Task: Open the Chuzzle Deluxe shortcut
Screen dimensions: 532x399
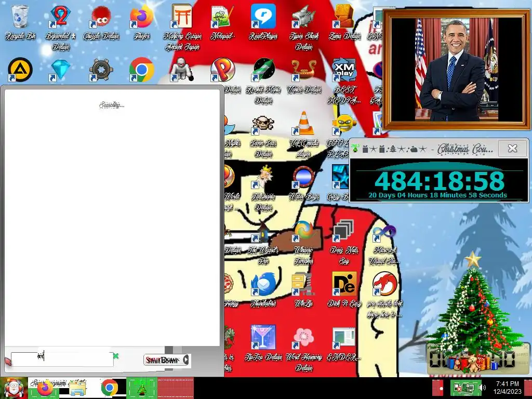Action: point(101,21)
